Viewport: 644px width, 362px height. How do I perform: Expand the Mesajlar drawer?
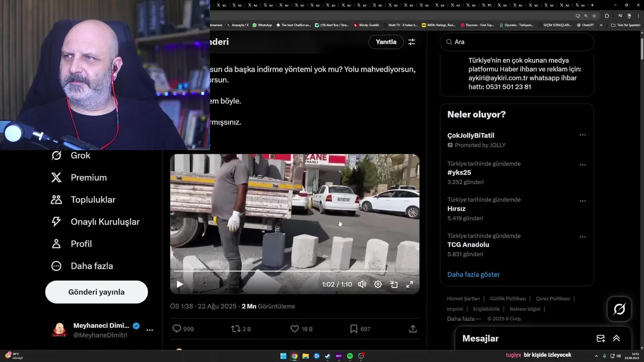[x=616, y=339]
